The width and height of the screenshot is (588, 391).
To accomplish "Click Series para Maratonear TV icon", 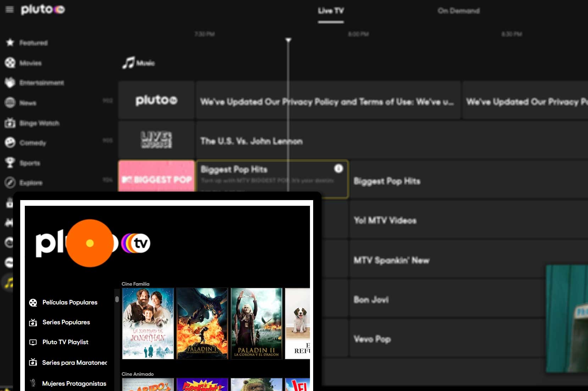I will pos(33,362).
